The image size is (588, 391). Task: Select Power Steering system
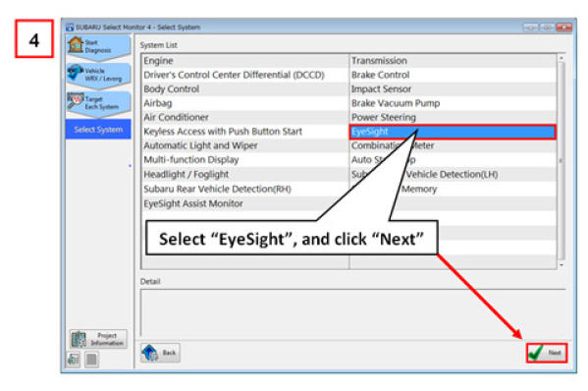[x=453, y=118]
